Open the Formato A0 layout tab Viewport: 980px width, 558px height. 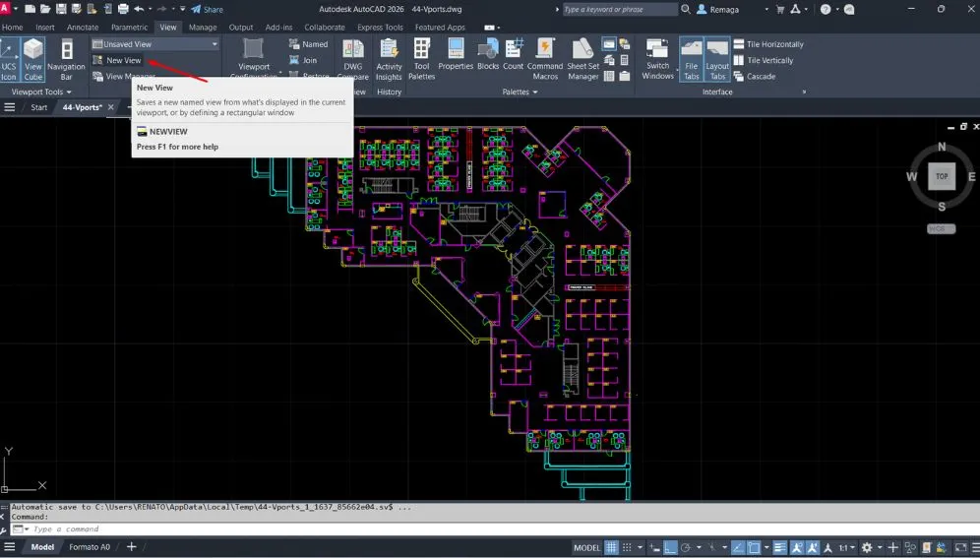point(90,547)
